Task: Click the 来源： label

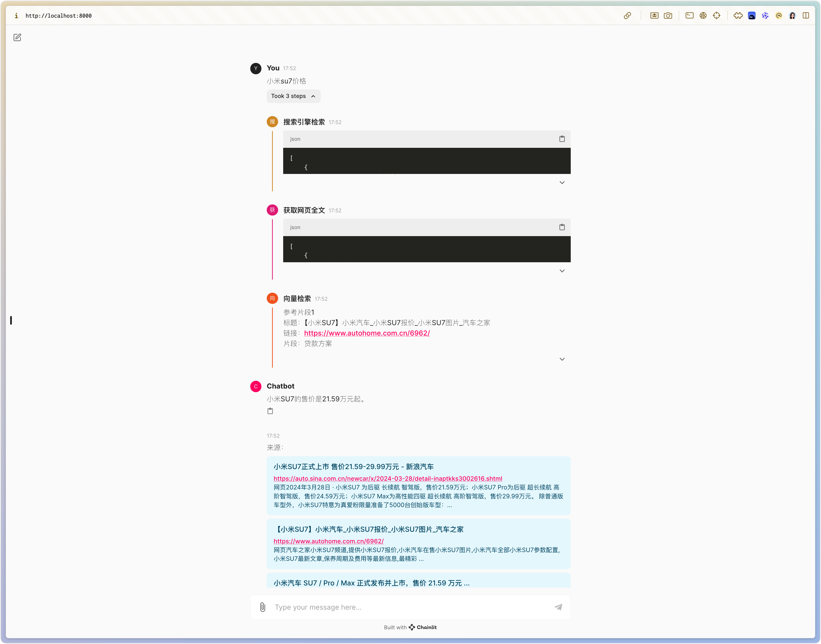Action: point(275,448)
